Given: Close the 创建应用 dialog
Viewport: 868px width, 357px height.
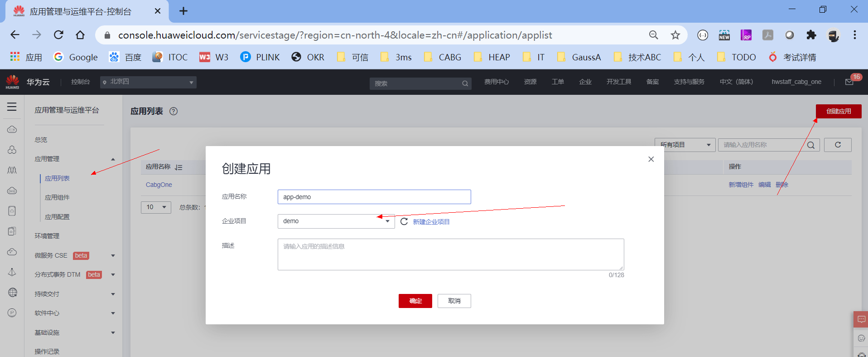Looking at the screenshot, I should point(651,159).
